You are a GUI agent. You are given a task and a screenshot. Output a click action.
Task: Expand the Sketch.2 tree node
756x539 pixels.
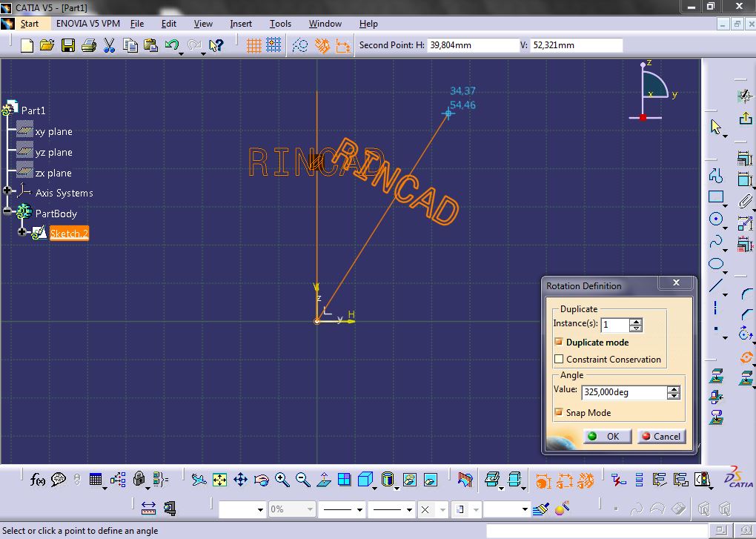[x=21, y=232]
